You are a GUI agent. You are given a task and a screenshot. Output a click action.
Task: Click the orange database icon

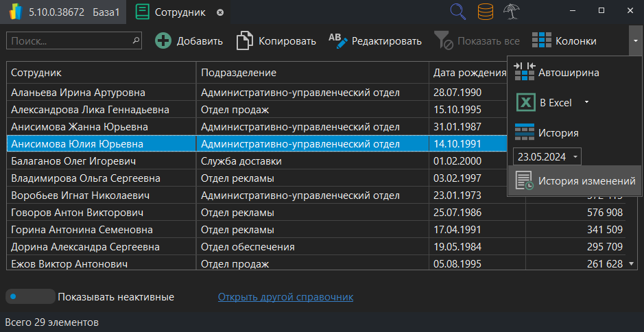(x=485, y=12)
